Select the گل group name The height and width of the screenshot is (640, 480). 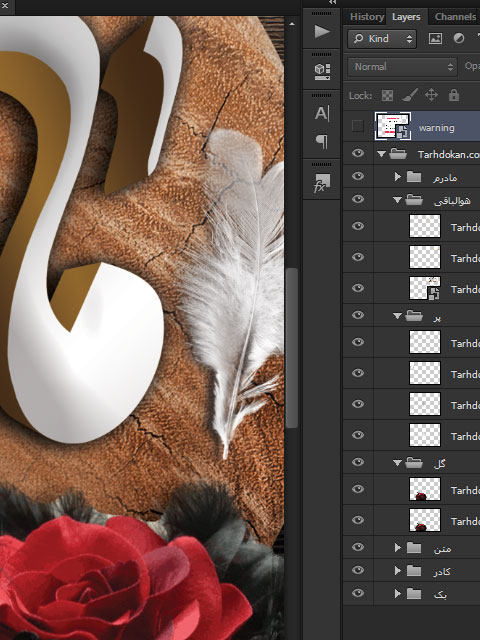pos(440,464)
